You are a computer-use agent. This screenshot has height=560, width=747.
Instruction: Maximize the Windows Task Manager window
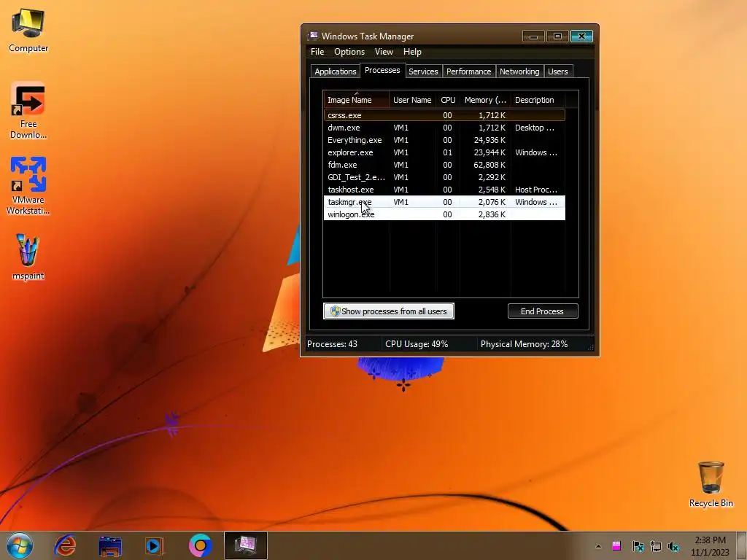pos(557,36)
